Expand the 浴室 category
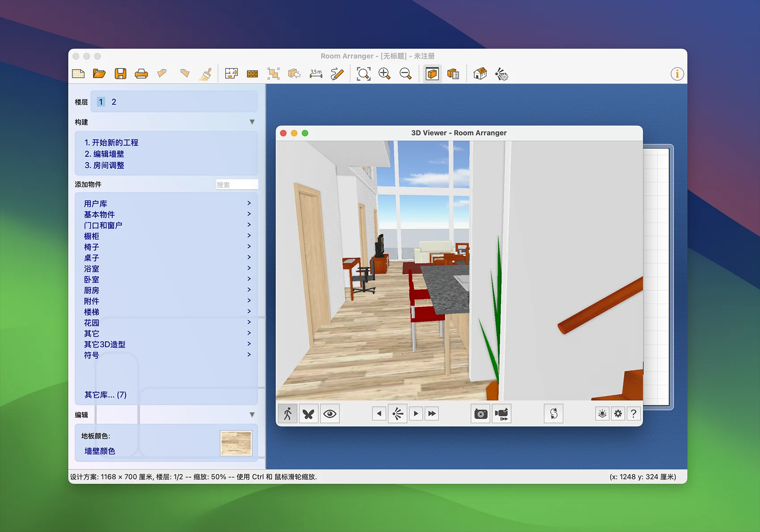Viewport: 760px width, 532px height. click(x=167, y=268)
